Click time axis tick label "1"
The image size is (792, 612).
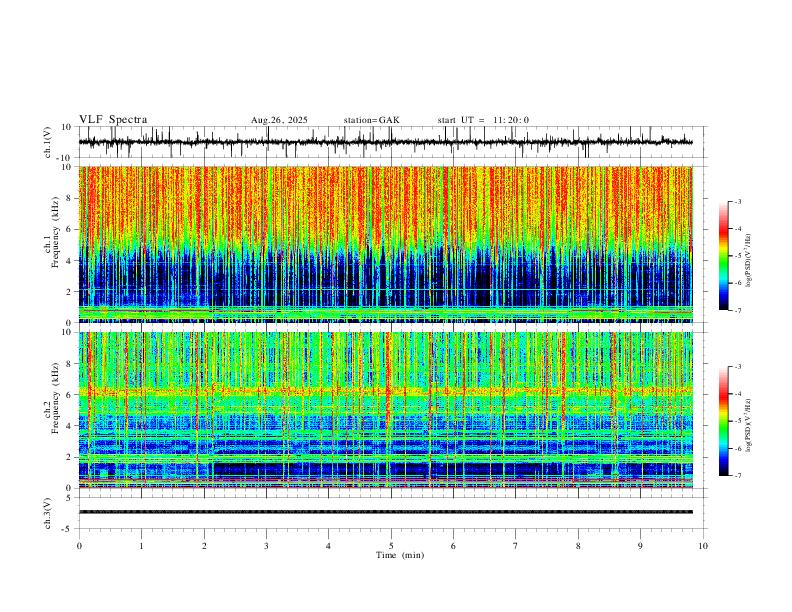(141, 546)
